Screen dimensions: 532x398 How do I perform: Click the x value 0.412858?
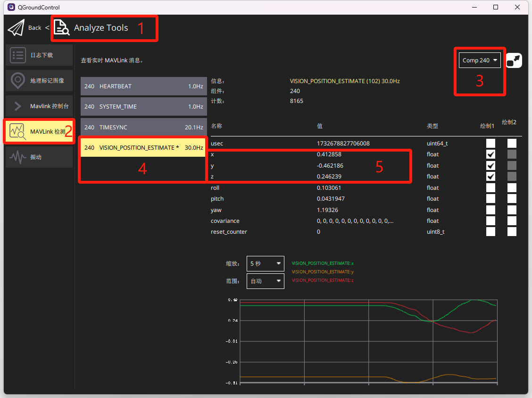pyautogui.click(x=329, y=154)
